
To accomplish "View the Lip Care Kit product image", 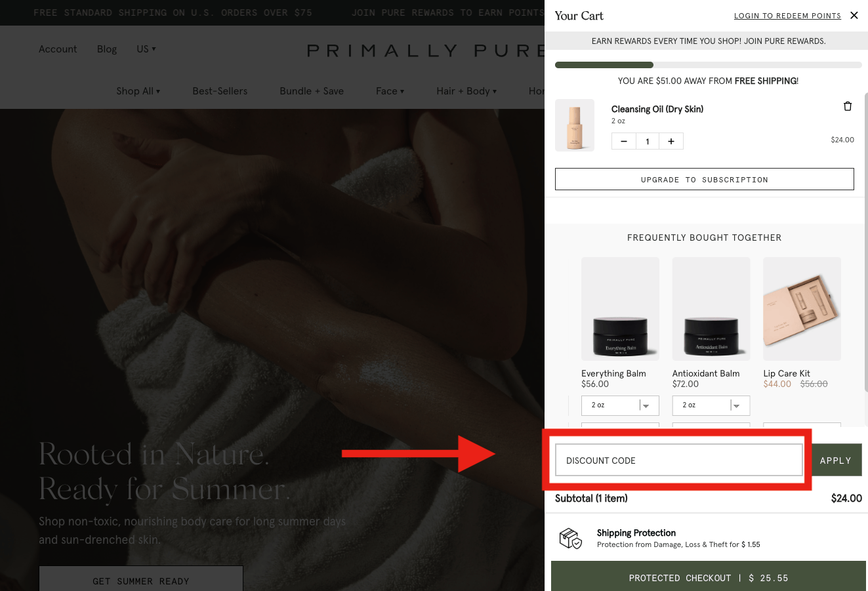I will tap(802, 308).
